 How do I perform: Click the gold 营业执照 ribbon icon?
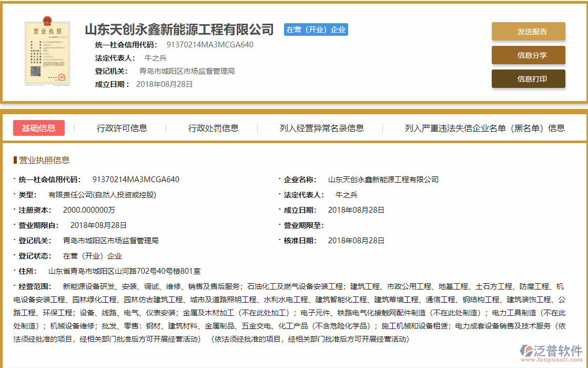pos(47,31)
